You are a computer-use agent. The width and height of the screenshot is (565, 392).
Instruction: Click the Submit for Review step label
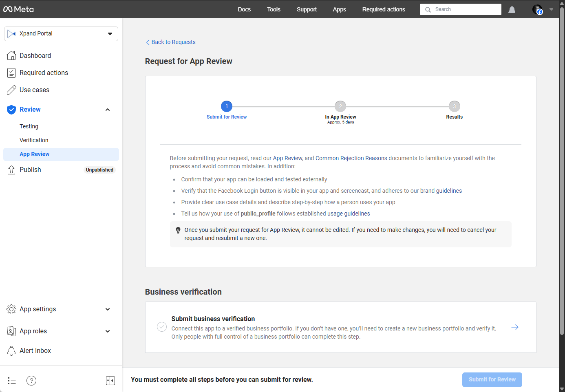click(227, 117)
